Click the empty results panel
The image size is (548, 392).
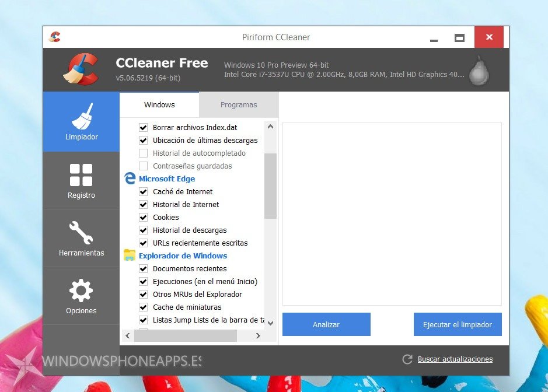pos(392,214)
